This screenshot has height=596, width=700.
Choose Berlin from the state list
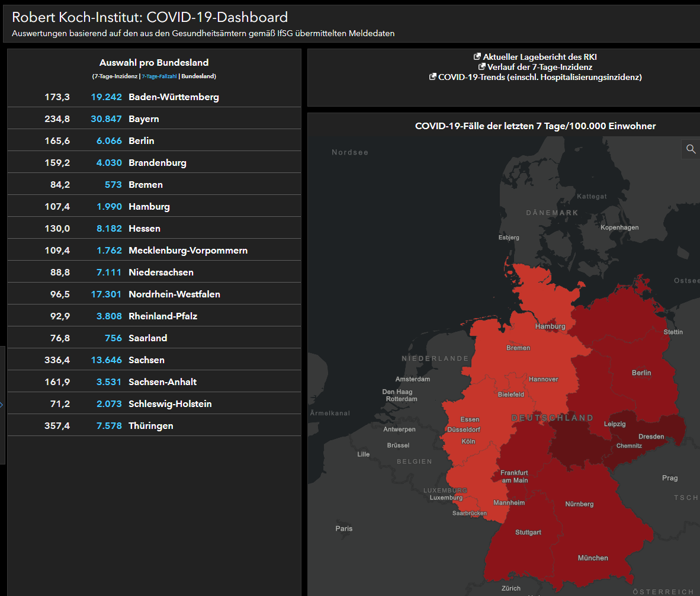pos(142,141)
